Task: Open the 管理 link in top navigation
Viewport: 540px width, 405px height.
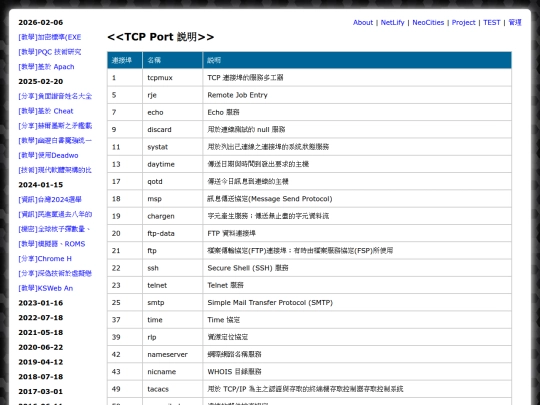Action: pos(515,22)
